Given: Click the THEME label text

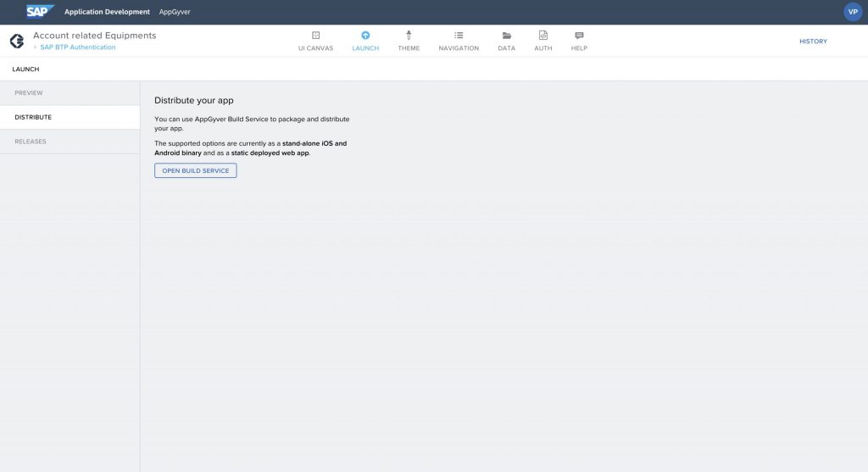Looking at the screenshot, I should click(x=409, y=48).
